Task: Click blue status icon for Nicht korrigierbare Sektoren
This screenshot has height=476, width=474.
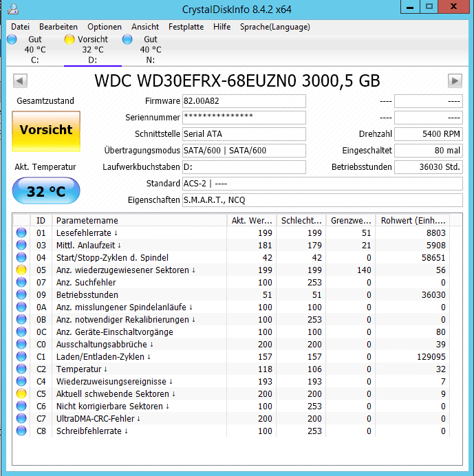Action: (x=21, y=406)
